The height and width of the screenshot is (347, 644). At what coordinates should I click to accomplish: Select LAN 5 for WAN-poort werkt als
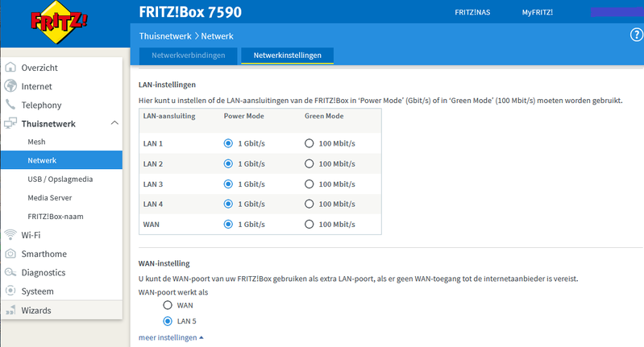click(x=167, y=321)
